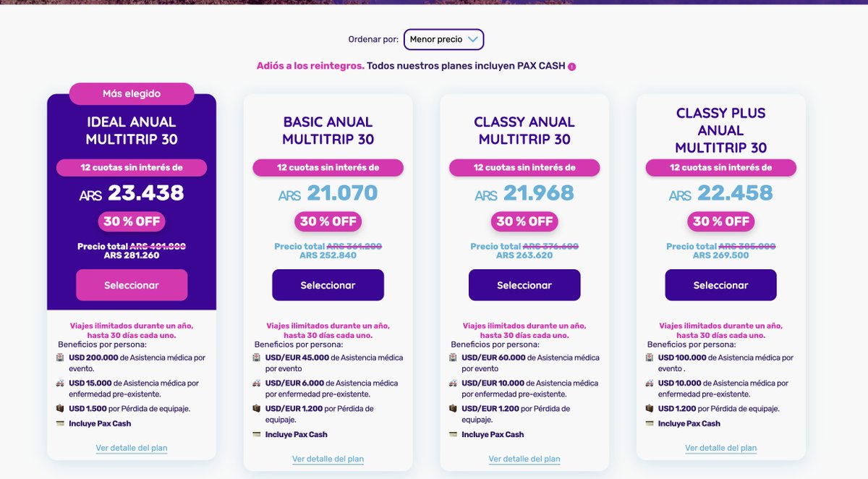Click Pax Cash card icon in CLASSY PLUS plan

click(x=650, y=423)
